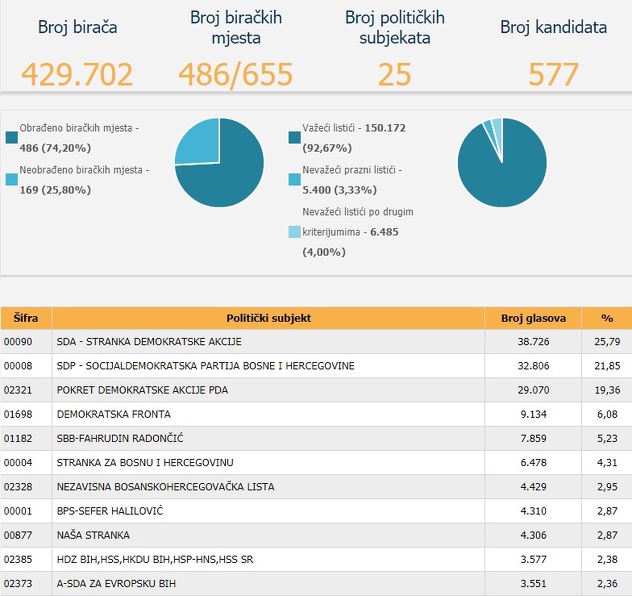Click vote count 4.429
Viewport: 632px width, 596px height.
click(x=533, y=487)
